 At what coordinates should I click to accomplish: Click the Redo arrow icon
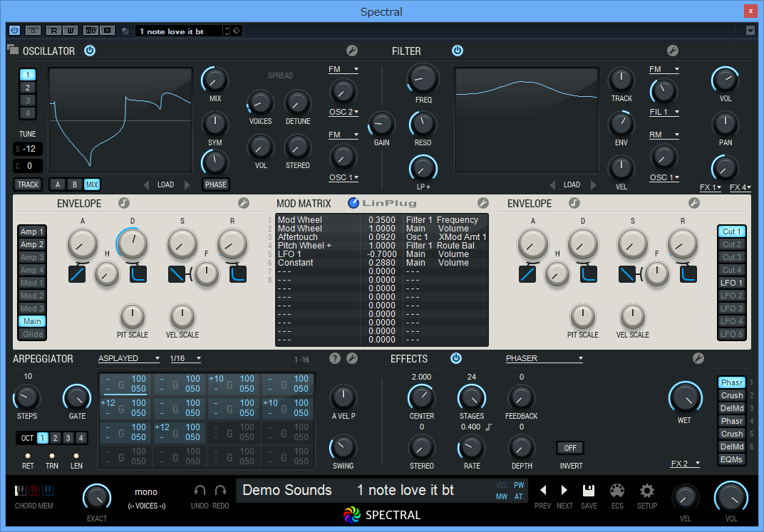pyautogui.click(x=221, y=490)
